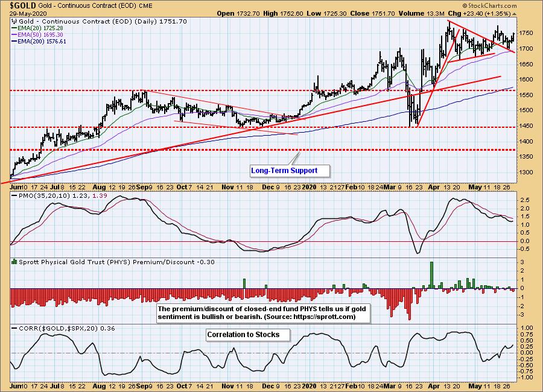Click the tall green PHYS premium bar near April
The width and height of the screenshot is (543, 392).
click(x=431, y=275)
